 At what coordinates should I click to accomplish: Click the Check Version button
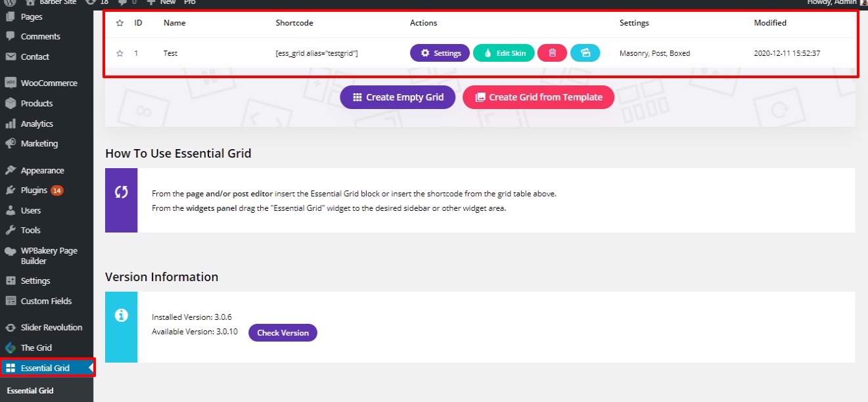(x=283, y=333)
